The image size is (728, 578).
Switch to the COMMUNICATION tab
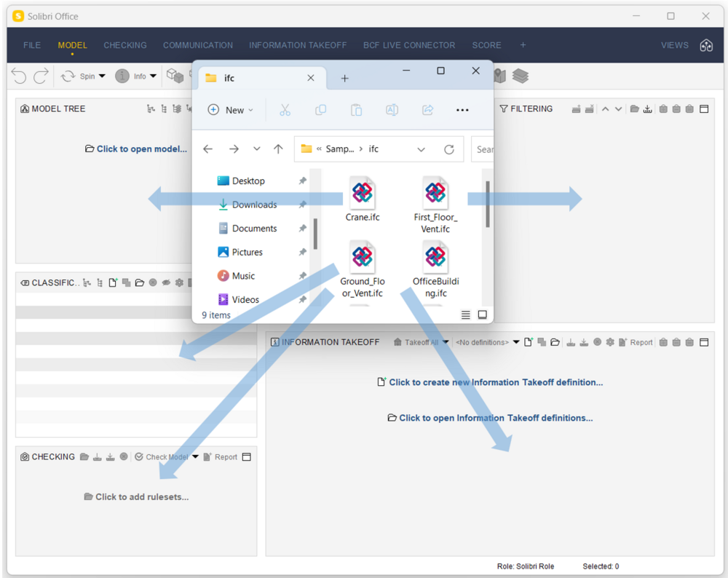[198, 45]
